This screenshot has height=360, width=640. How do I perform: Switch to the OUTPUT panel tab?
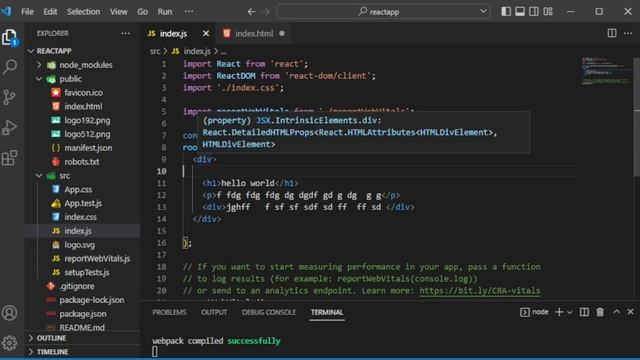214,312
